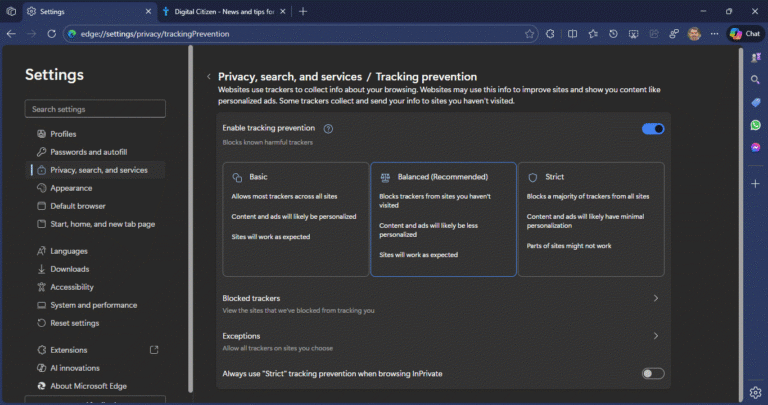Add a sidebar app with plus icon

coord(755,184)
